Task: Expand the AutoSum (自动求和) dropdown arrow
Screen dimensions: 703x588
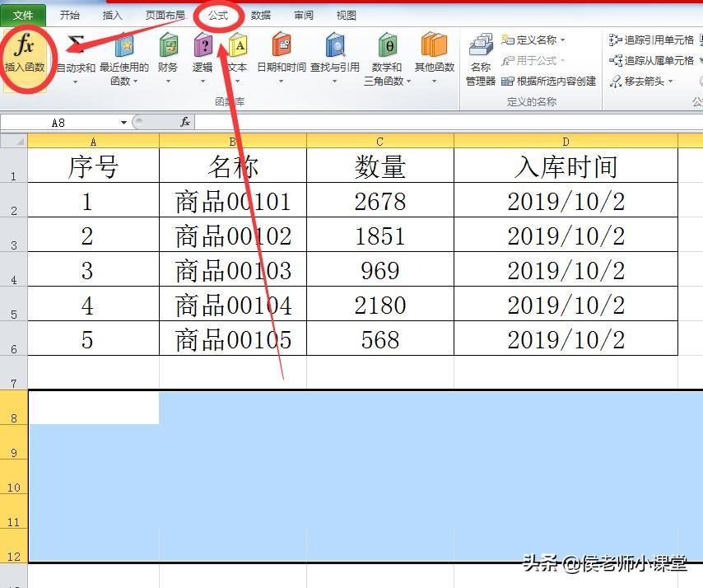Action: pos(76,82)
